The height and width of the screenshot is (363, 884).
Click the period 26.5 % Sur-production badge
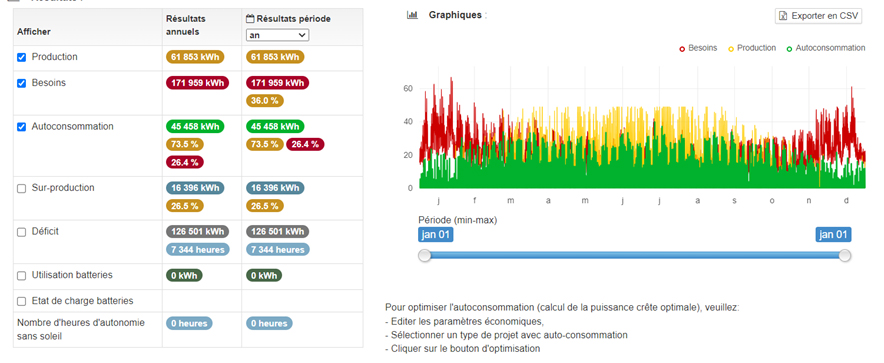tap(265, 206)
